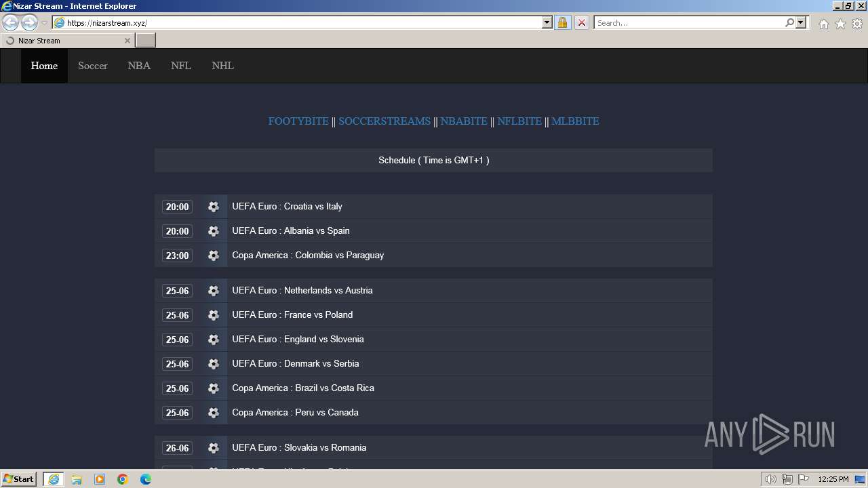Click the soccer ball icon for Denmark vs Serbia
Image resolution: width=868 pixels, height=488 pixels.
pos(214,364)
